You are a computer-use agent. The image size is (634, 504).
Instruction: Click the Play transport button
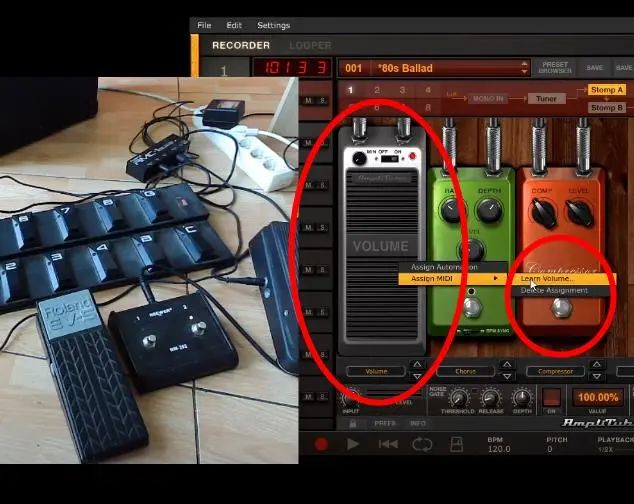(353, 444)
